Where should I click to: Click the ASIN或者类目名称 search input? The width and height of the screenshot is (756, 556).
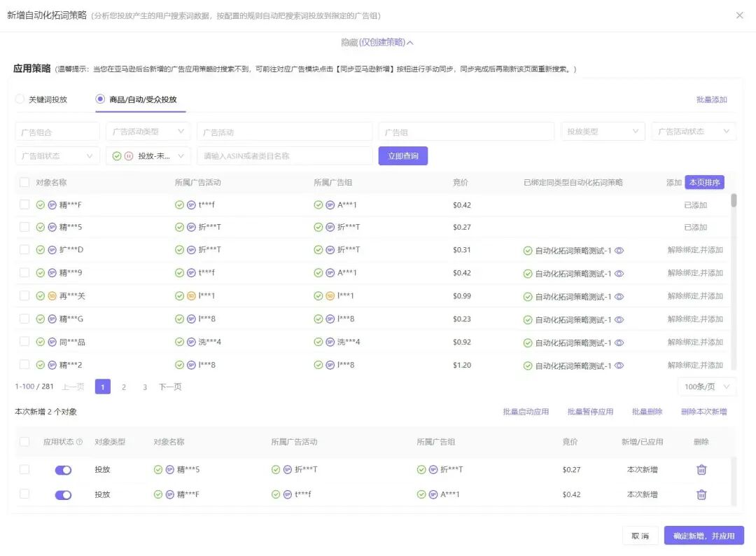pos(284,155)
